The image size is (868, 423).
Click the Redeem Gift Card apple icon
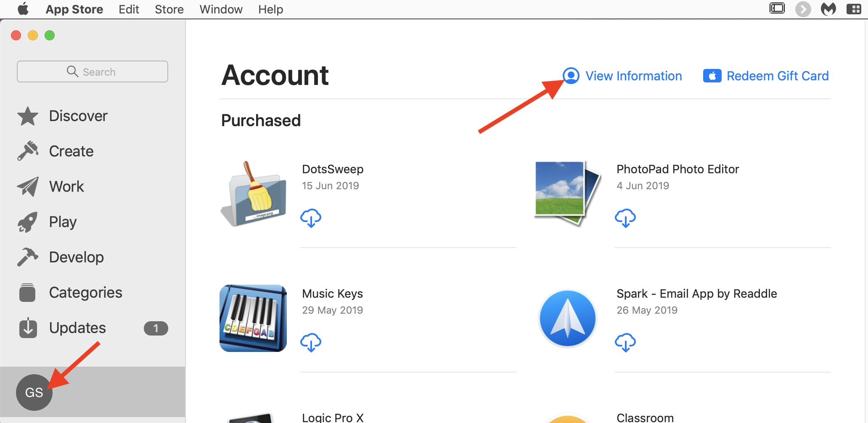click(712, 76)
